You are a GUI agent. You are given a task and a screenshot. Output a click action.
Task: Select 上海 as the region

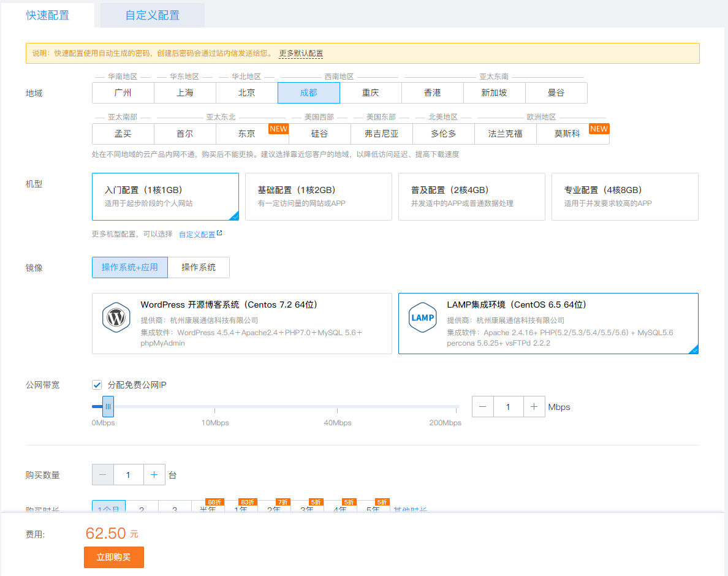185,93
